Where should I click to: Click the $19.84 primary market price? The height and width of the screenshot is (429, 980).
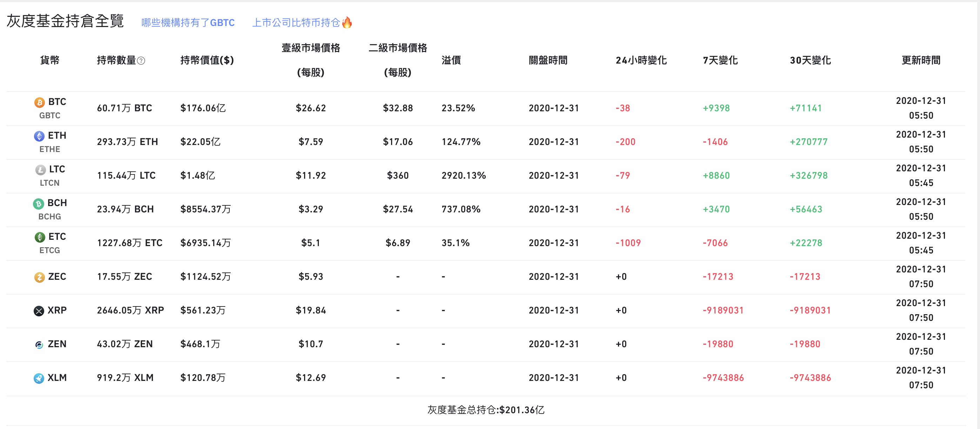[x=311, y=311]
